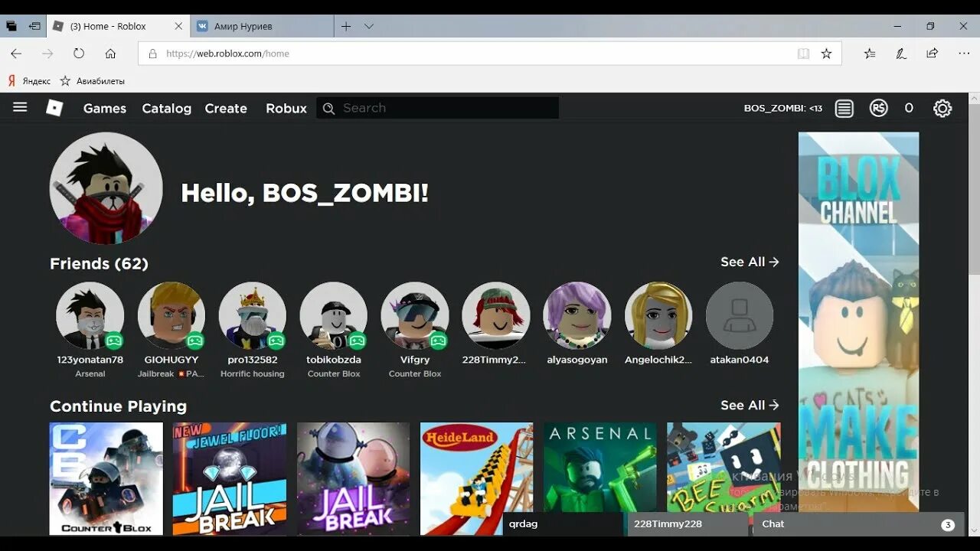Open friend Angelochik2... avatar
The image size is (980, 551).
658,315
